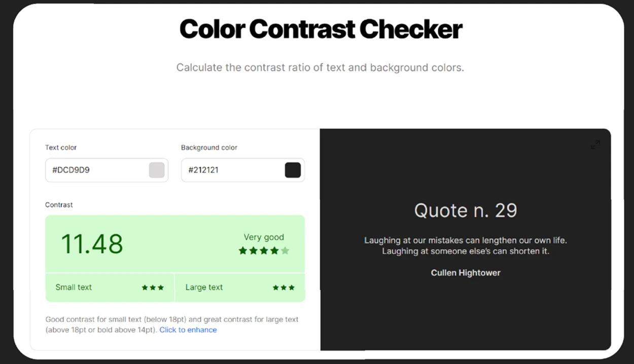Screen dimensions: 634x364
Task: Click the Cullen Hightower author name
Action: pos(466,273)
